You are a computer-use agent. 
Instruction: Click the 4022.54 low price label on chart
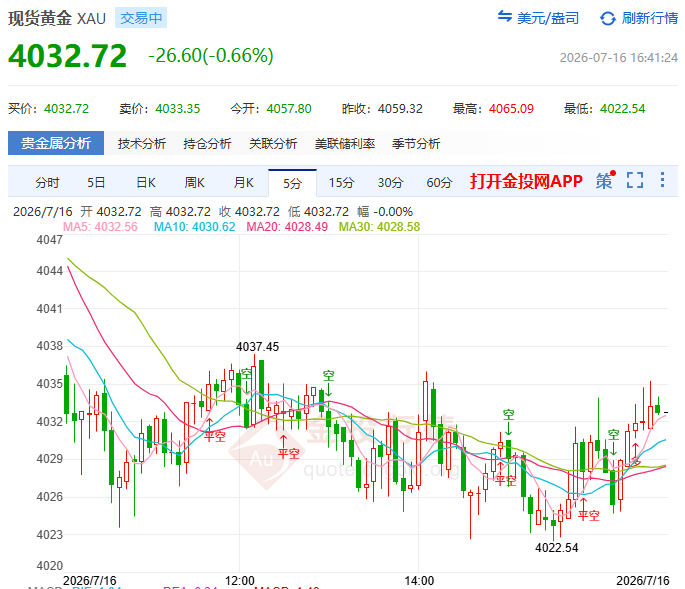pos(557,547)
